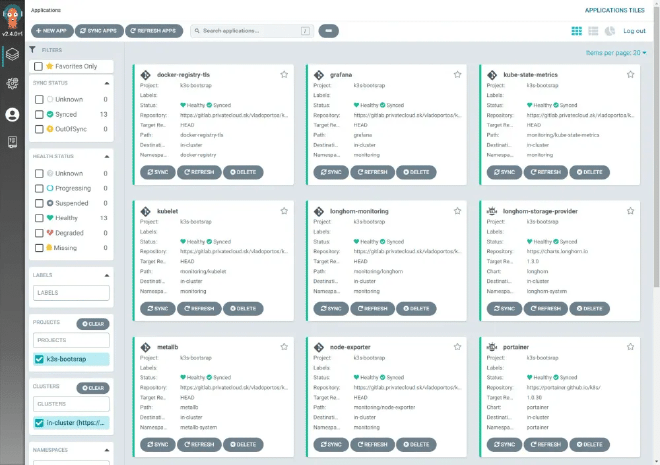Check the Suspended health filter

(x=39, y=203)
